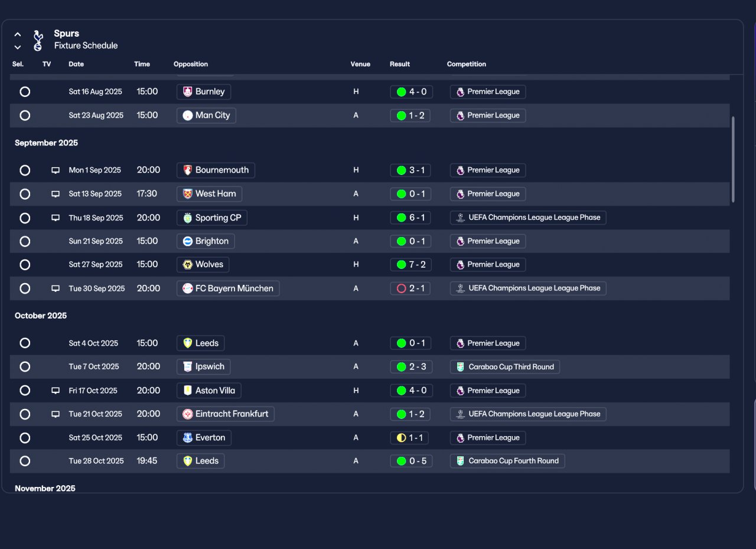Click the October 2025 month heading
The height and width of the screenshot is (549, 756).
tap(41, 316)
